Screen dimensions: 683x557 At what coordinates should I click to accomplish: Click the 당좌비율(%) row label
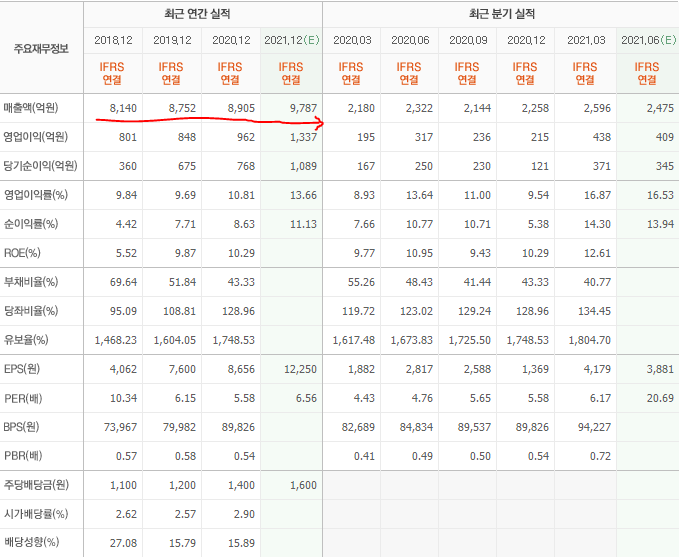31,311
